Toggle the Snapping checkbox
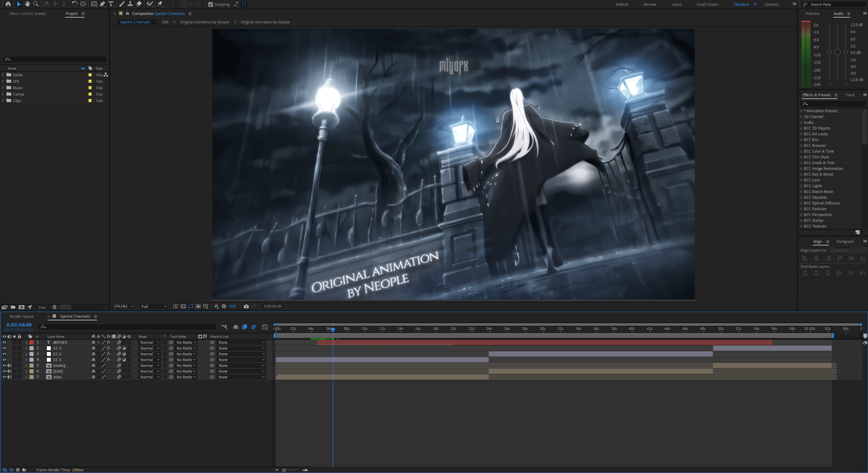 coord(211,4)
